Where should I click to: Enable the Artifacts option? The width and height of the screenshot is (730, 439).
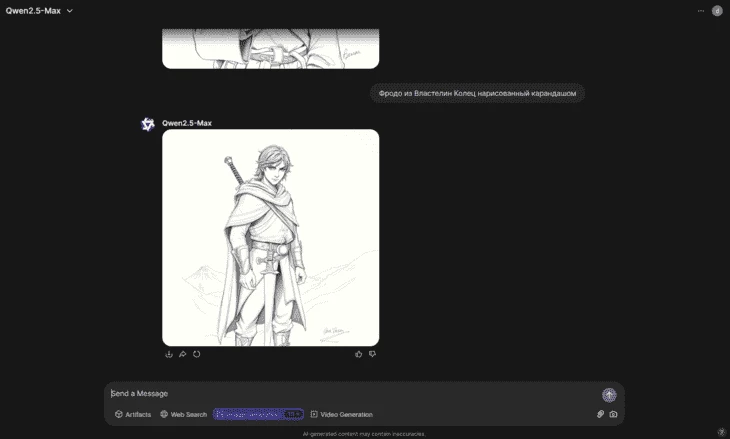click(x=133, y=414)
